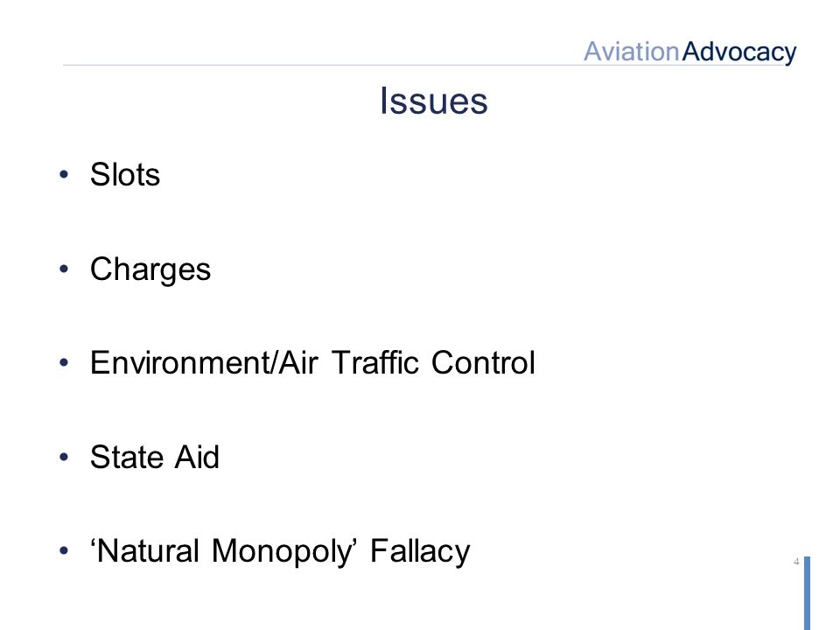Select the State Aid bullet text
840x630 pixels.
pyautogui.click(x=155, y=457)
